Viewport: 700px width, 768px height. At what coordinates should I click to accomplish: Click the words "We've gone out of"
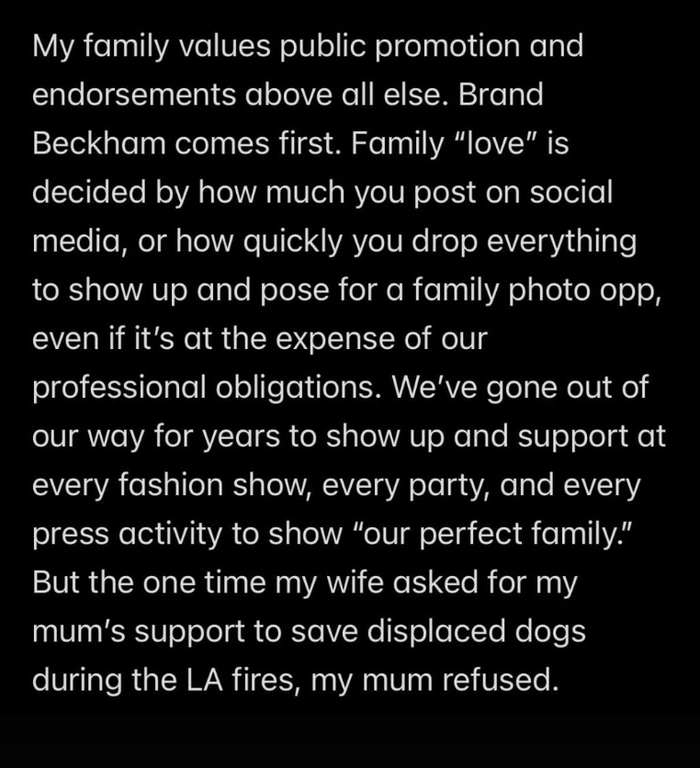pyautogui.click(x=520, y=387)
